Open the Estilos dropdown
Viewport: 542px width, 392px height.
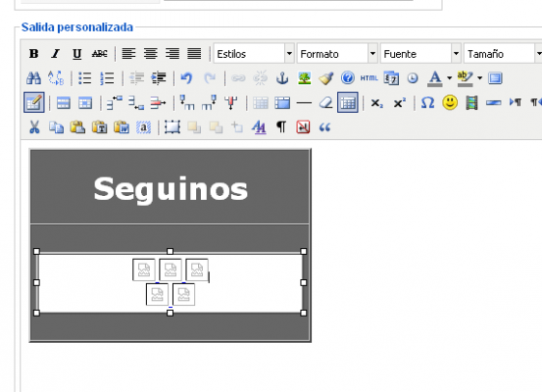[x=254, y=54]
